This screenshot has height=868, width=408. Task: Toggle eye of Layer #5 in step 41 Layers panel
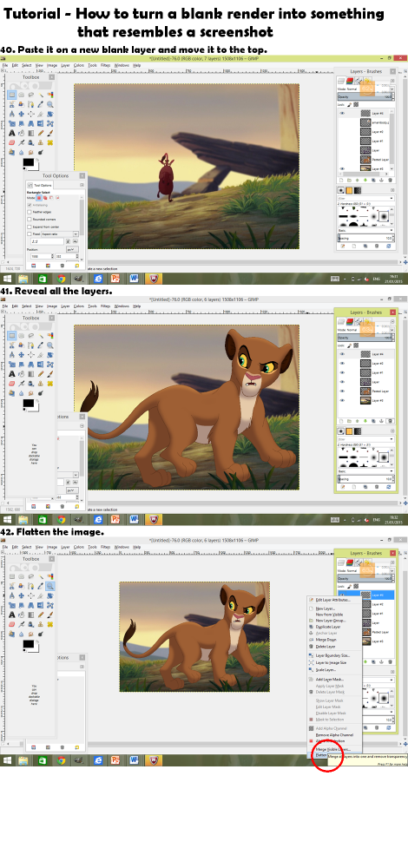click(342, 400)
